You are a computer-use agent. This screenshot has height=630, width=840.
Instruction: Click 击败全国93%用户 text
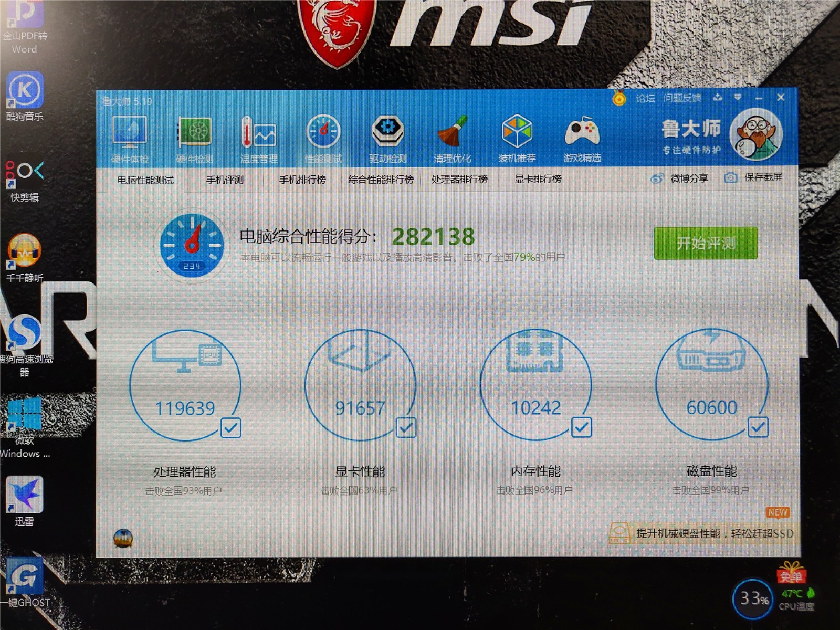184,491
